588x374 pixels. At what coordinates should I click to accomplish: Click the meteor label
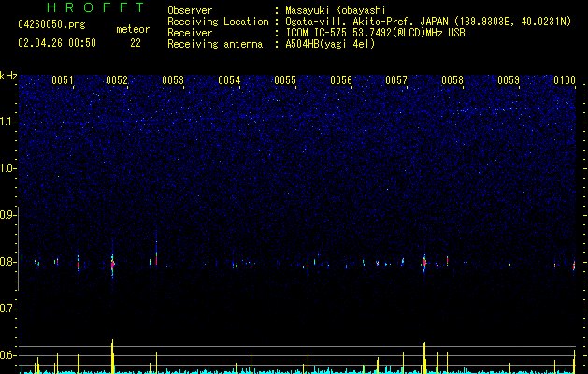click(x=133, y=29)
